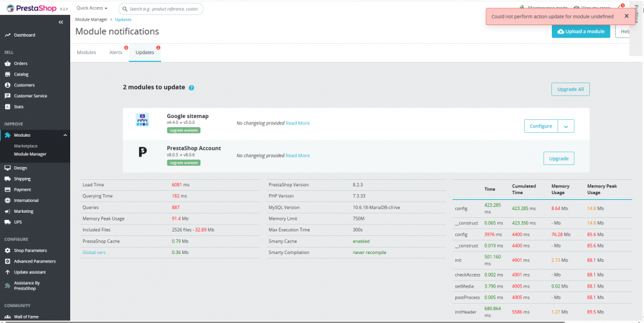Select the Updates tab
The height and width of the screenshot is (323, 644).
pyautogui.click(x=144, y=52)
